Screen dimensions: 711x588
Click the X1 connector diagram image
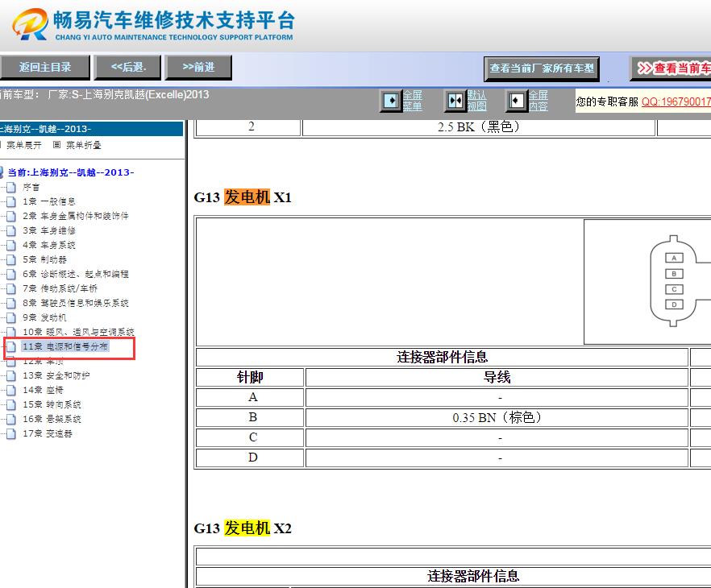tap(647, 282)
